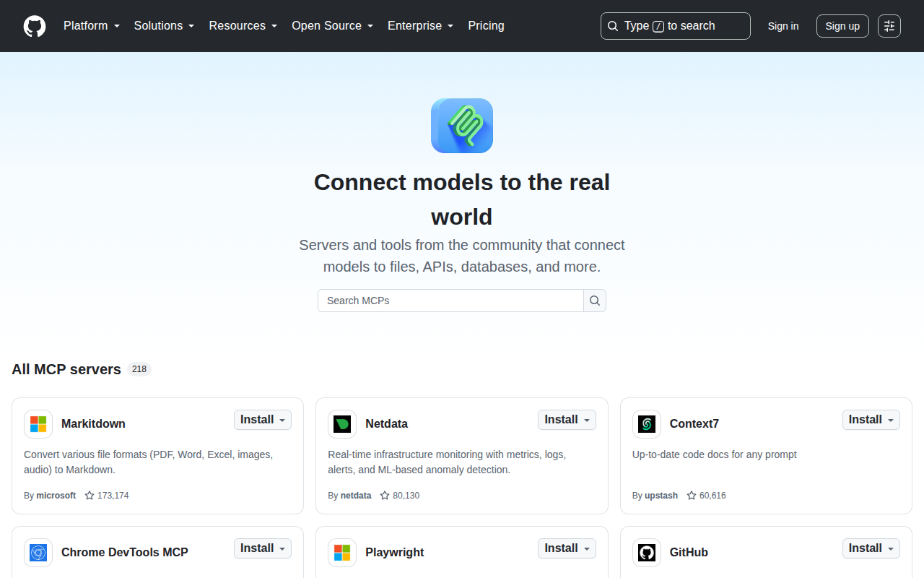The image size is (924, 578).
Task: Click the Markitdown description about converting file formats
Action: click(149, 462)
